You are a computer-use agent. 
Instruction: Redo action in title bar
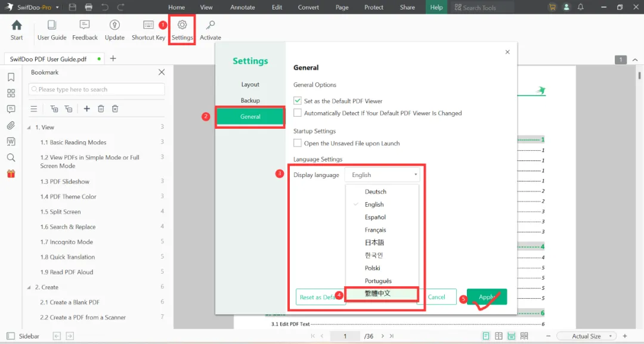[120, 7]
